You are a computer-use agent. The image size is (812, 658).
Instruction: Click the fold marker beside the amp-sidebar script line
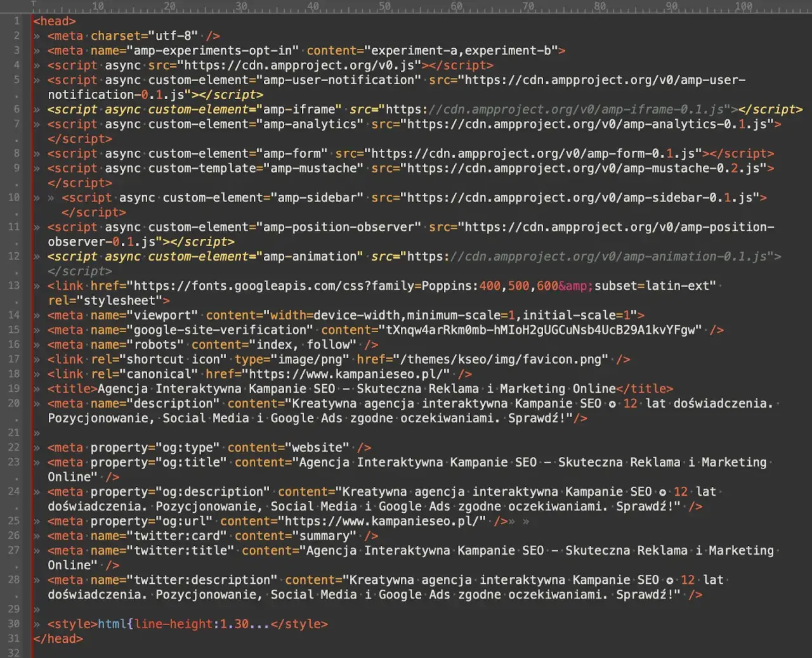coord(37,197)
